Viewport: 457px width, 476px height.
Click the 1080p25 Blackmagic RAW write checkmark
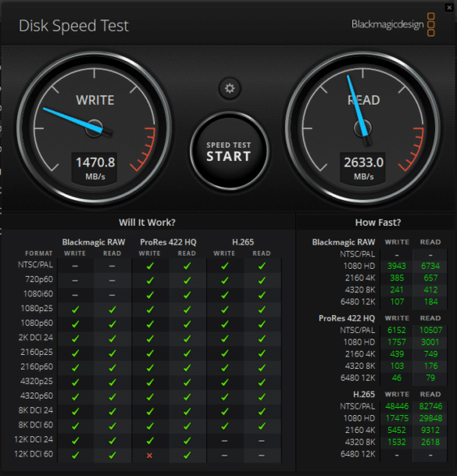(x=75, y=310)
